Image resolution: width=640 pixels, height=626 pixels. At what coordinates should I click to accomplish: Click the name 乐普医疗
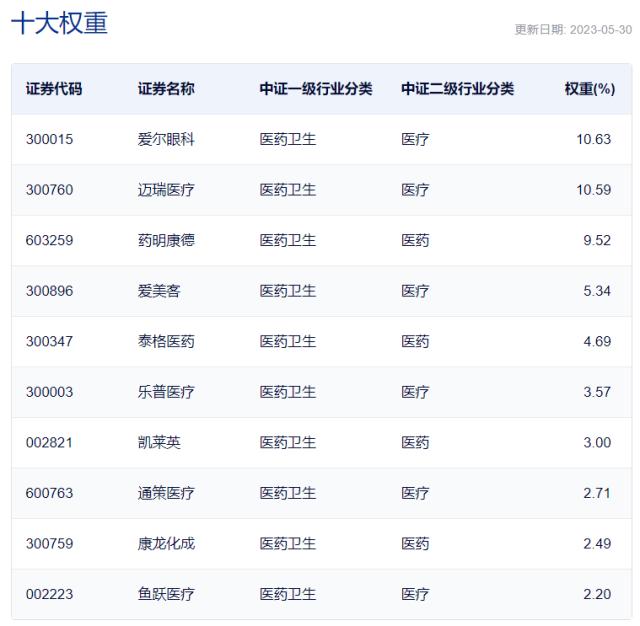[166, 392]
